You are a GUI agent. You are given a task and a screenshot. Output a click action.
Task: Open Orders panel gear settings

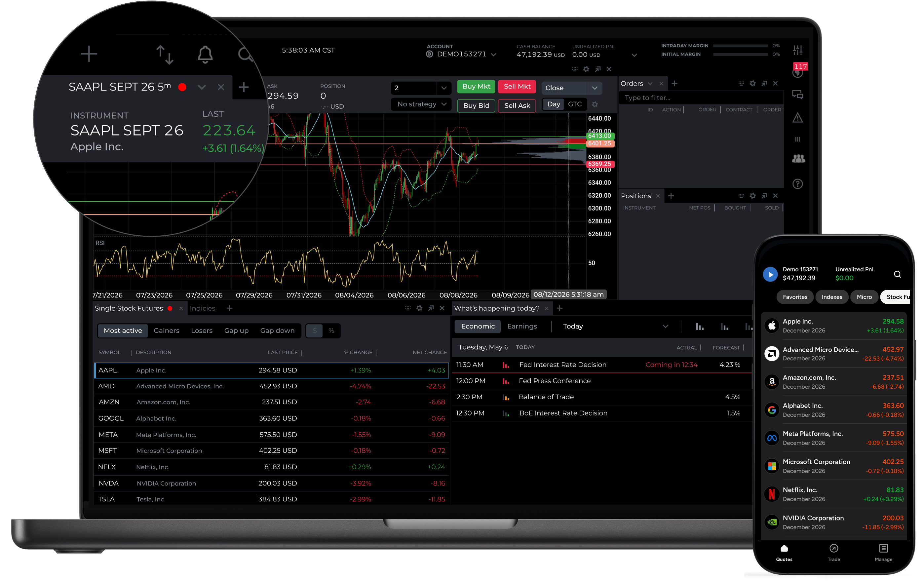click(752, 83)
